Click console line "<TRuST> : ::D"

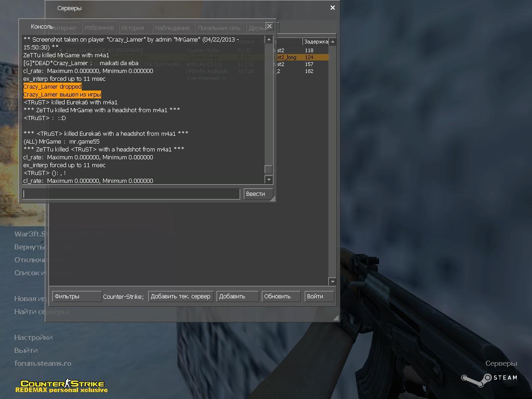click(44, 118)
